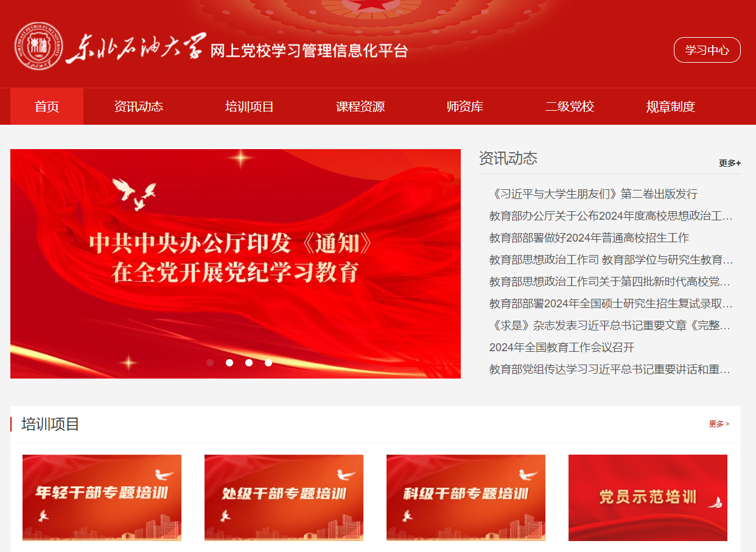Open news 教育部部署做好2024年普通高校招生工作
756x552 pixels.
589,238
